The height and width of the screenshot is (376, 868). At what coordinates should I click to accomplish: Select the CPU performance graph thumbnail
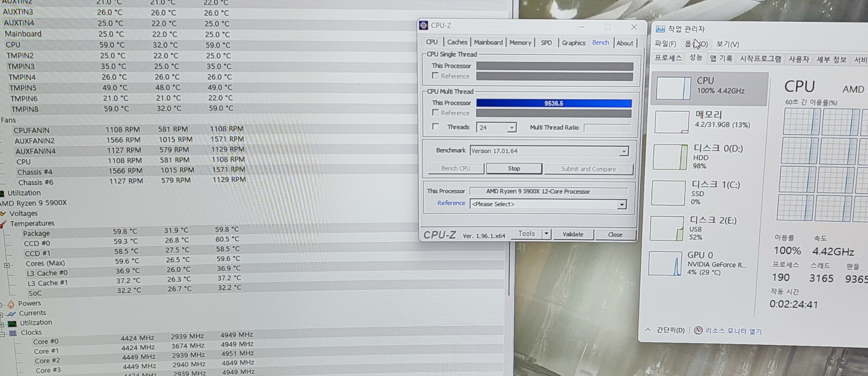[x=673, y=88]
